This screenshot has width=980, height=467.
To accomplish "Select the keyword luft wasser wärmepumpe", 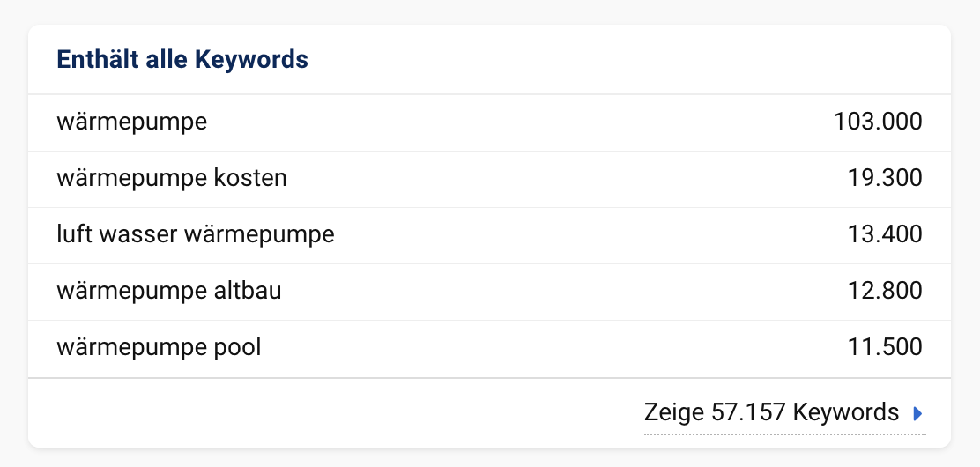I will [x=196, y=234].
